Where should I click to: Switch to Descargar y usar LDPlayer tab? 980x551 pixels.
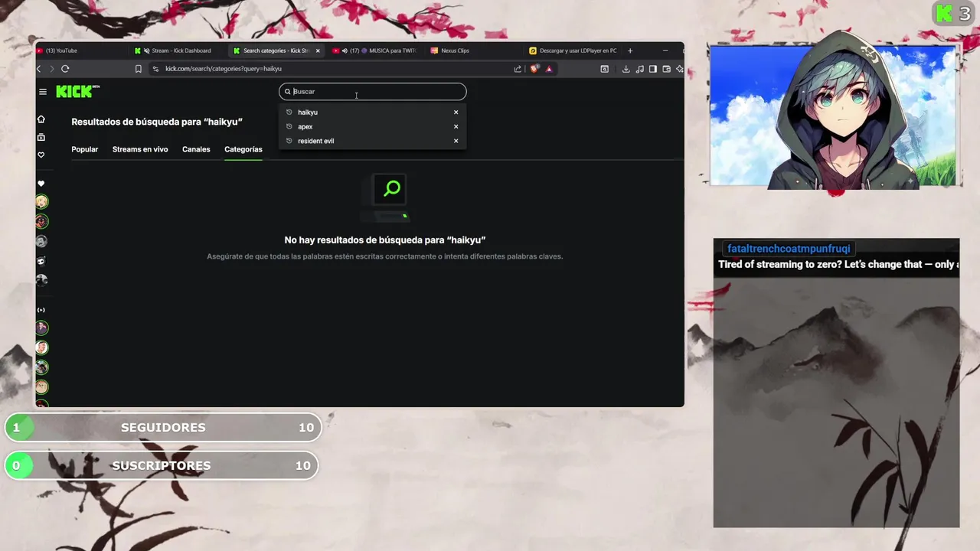coord(573,51)
